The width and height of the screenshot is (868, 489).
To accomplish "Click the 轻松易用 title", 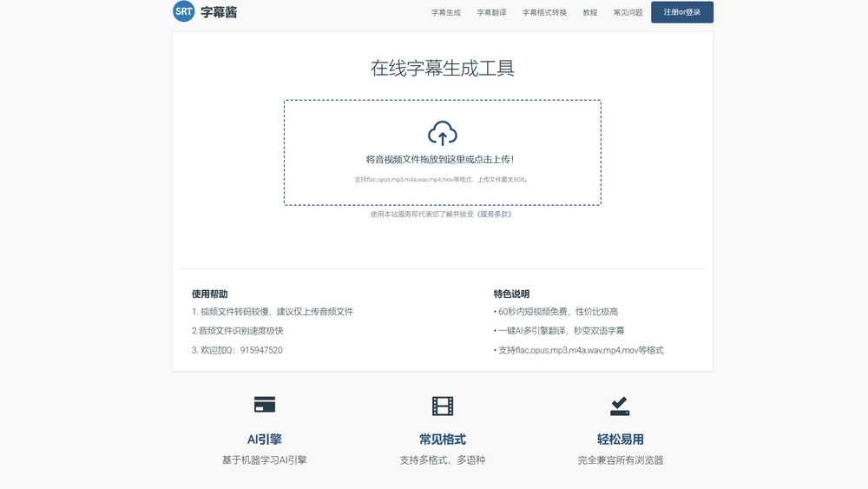I will [x=620, y=439].
